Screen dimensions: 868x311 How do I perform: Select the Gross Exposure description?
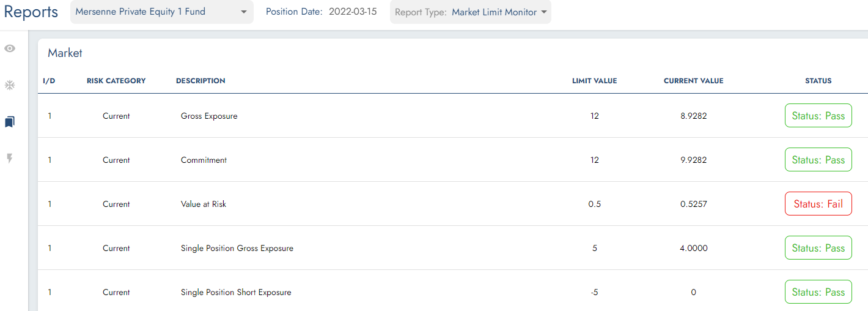[209, 116]
